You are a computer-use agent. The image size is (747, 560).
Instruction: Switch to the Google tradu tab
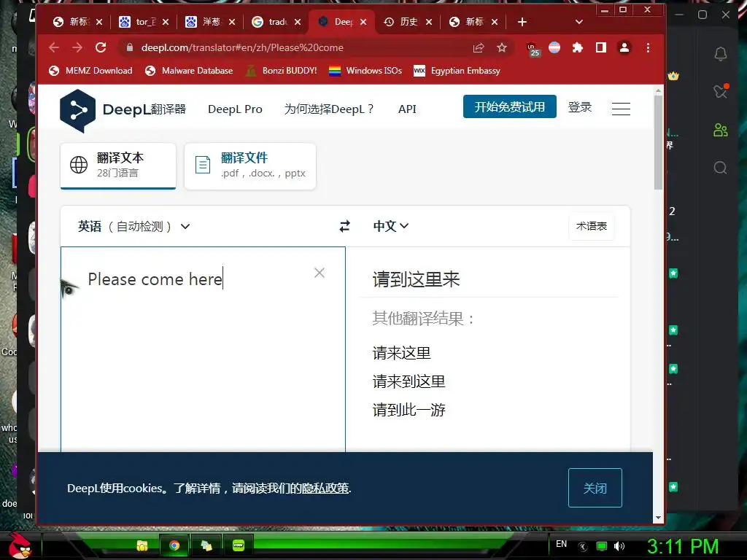[x=276, y=22]
